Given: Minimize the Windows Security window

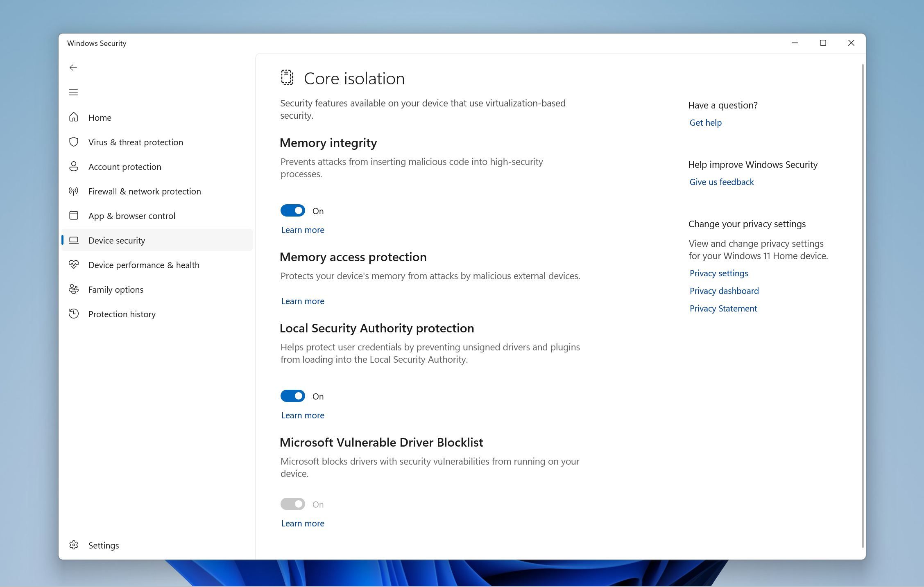Looking at the screenshot, I should [x=795, y=43].
